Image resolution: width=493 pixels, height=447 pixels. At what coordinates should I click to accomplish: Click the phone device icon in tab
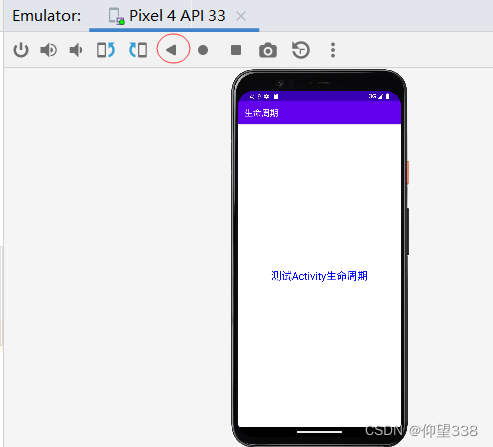[x=117, y=16]
